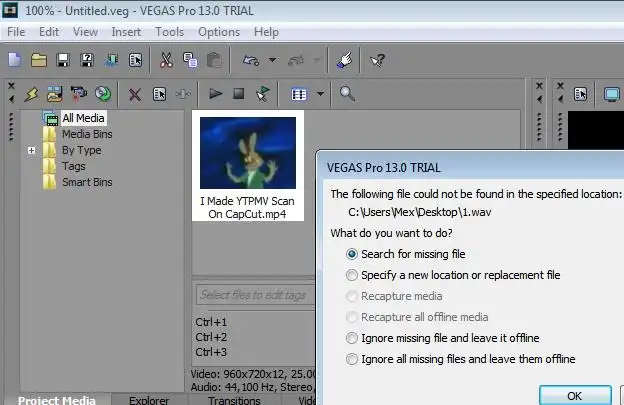
Task: Select the I Made YTPMV Scan thumbnail
Action: point(248,166)
